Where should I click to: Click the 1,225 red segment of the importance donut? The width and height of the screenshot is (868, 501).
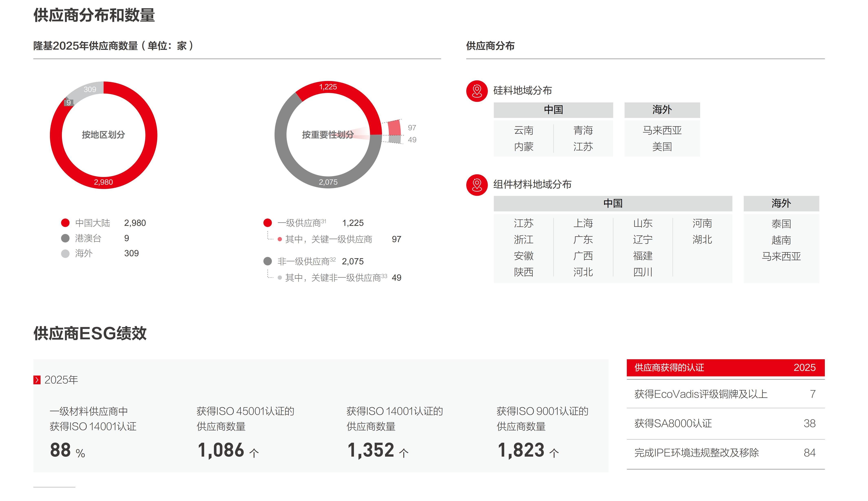[x=328, y=87]
